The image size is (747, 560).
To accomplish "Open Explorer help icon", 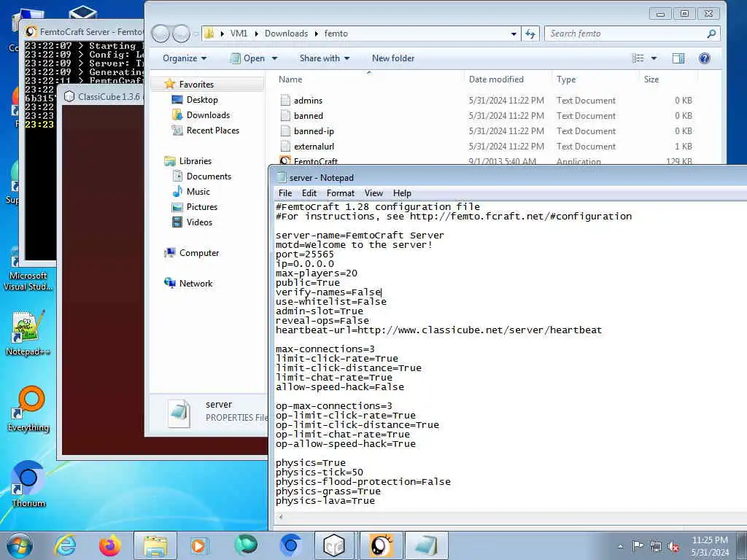I will coord(705,58).
